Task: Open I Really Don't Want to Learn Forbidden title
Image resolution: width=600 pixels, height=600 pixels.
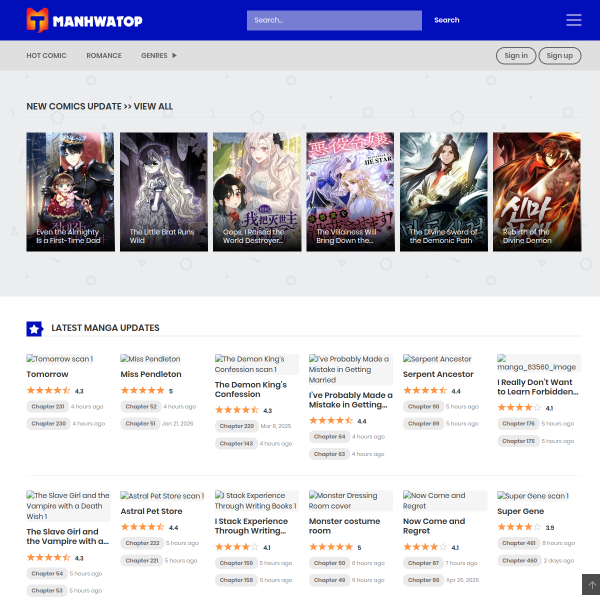Action: click(x=538, y=387)
